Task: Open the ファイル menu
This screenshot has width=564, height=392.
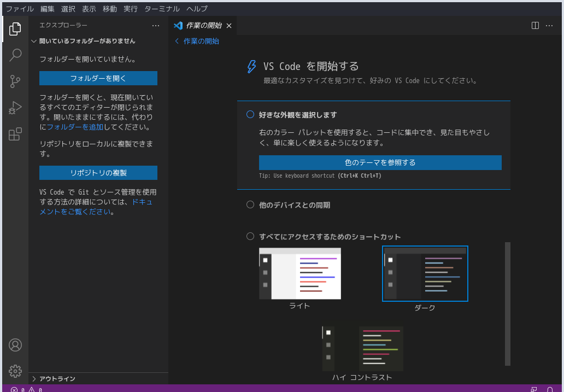Action: pyautogui.click(x=20, y=9)
